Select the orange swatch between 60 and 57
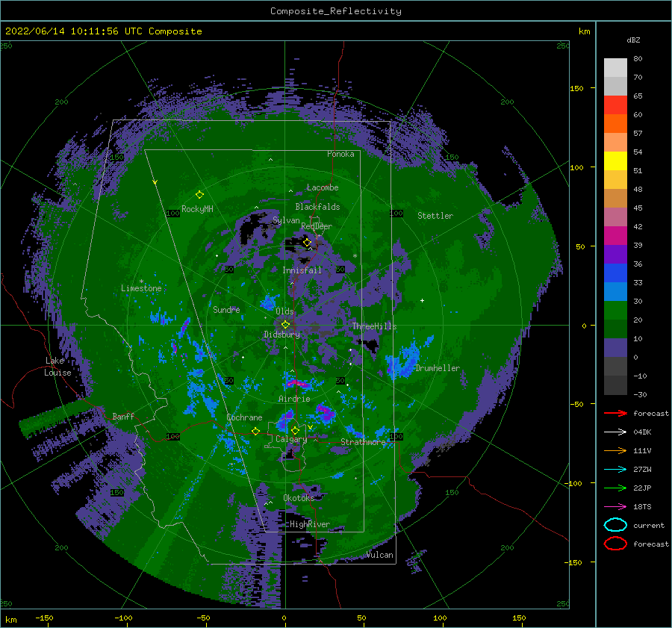672x628 pixels. pos(615,123)
